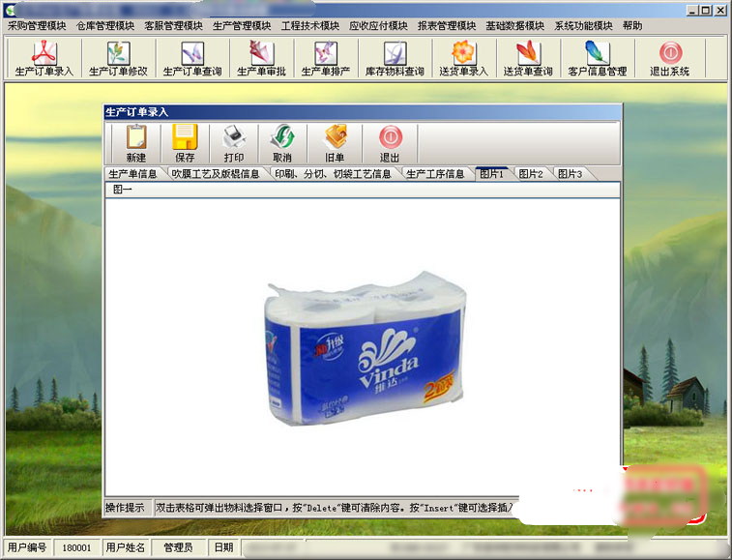
Task: Click the 用户姓名 status label
Action: 125,547
